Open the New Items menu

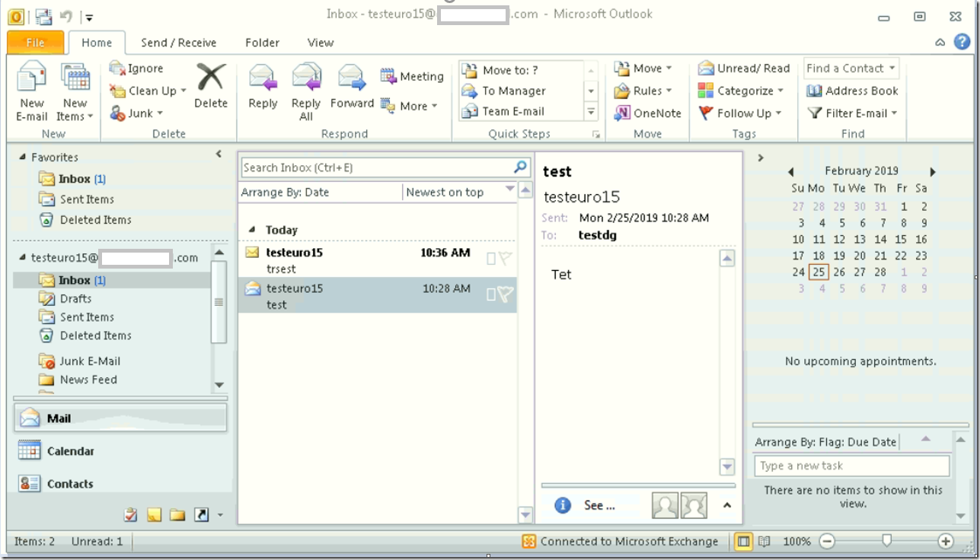click(75, 93)
